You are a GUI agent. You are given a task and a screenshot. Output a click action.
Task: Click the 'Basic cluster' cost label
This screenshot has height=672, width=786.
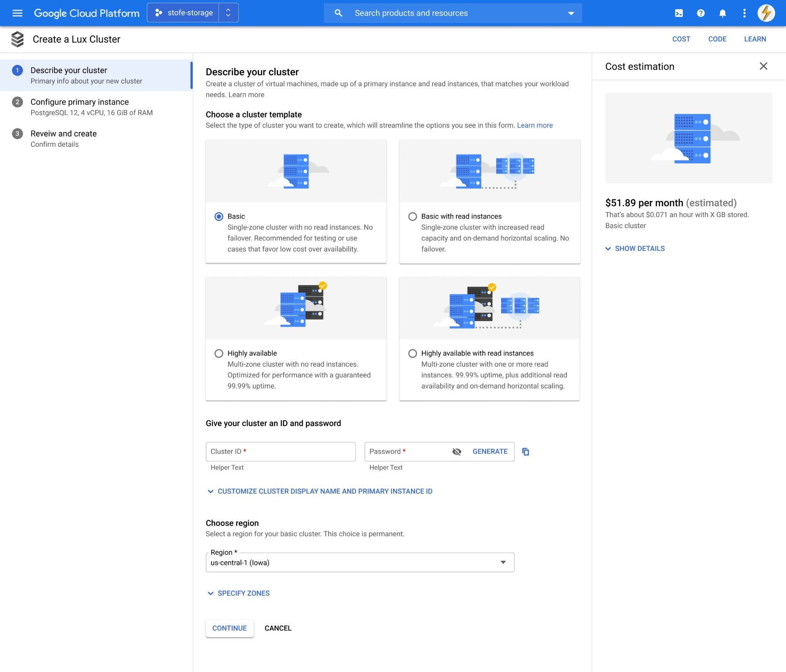click(626, 226)
